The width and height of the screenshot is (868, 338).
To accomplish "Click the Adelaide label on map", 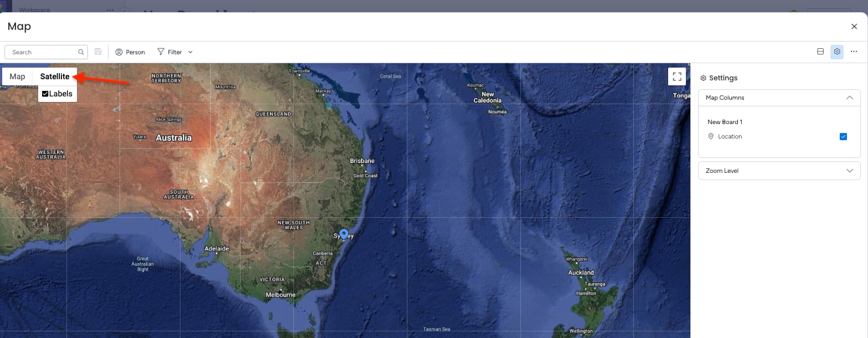I will (216, 249).
